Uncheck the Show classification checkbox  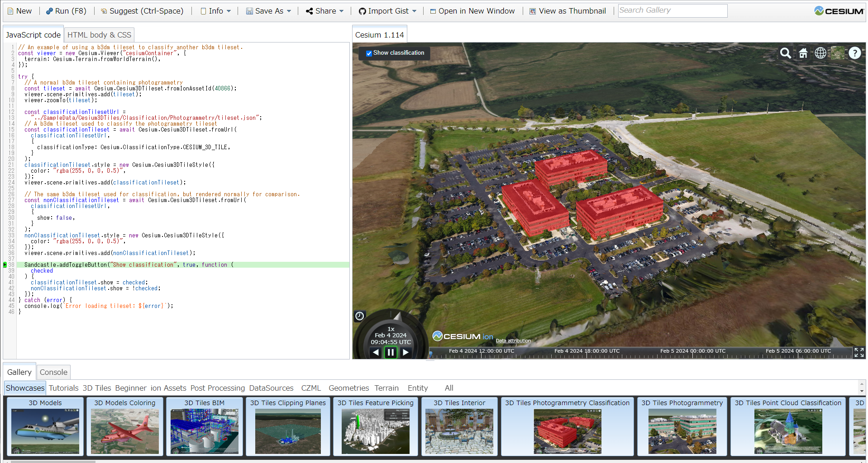tap(369, 53)
